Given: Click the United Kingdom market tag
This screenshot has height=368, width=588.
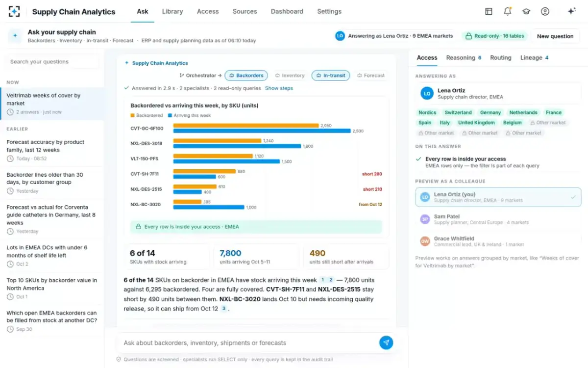Looking at the screenshot, I should pos(476,123).
